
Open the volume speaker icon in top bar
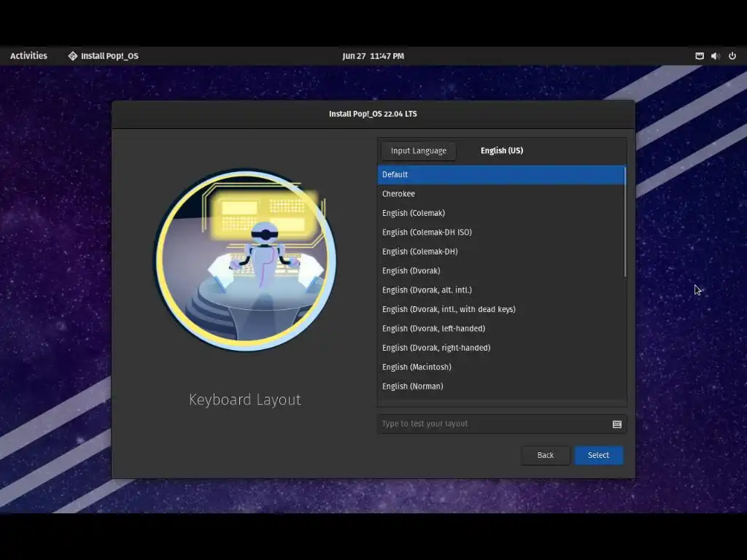[x=715, y=55]
